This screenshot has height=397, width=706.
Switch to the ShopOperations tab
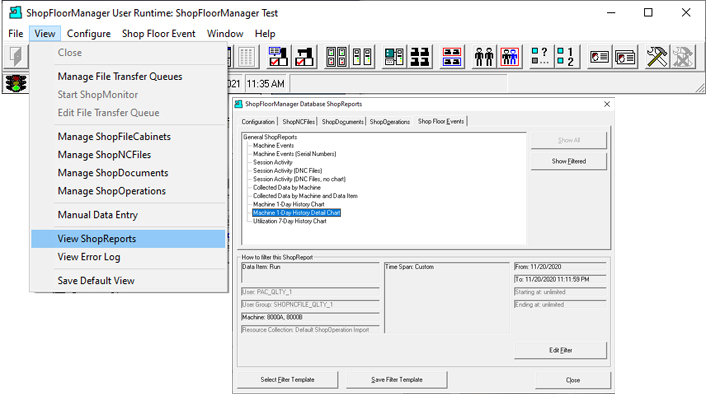point(390,122)
